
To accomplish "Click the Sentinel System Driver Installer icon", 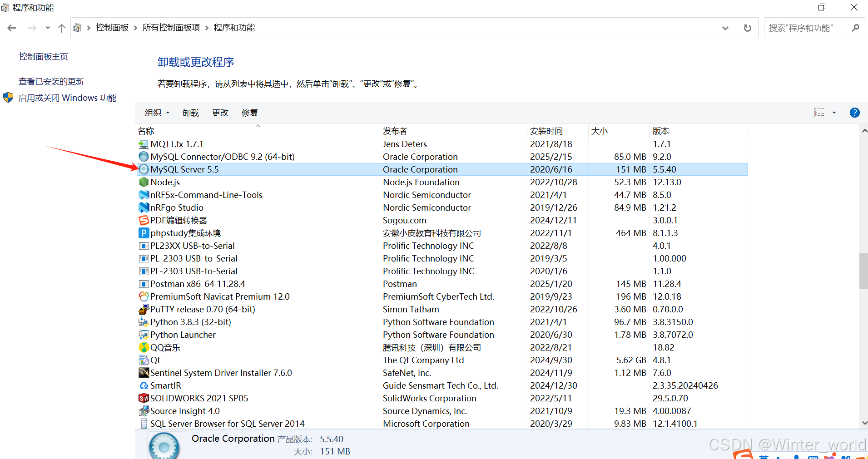I will tap(144, 373).
